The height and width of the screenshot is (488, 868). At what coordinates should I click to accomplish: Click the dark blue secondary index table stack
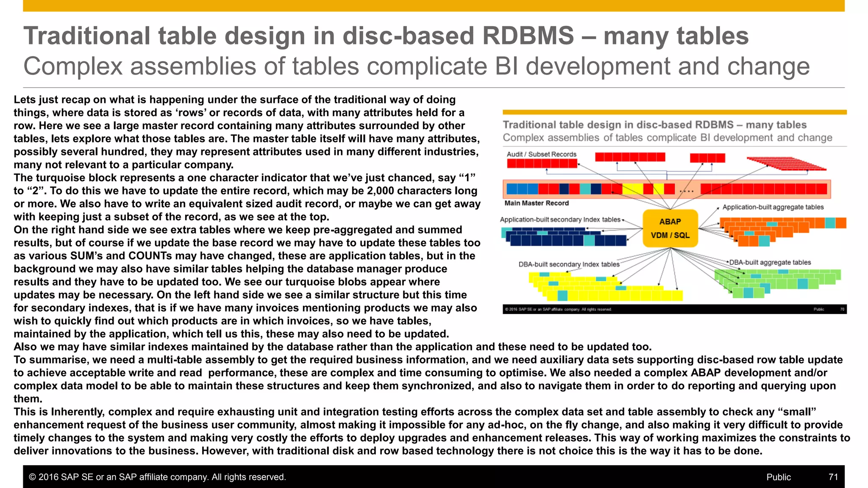(564, 236)
